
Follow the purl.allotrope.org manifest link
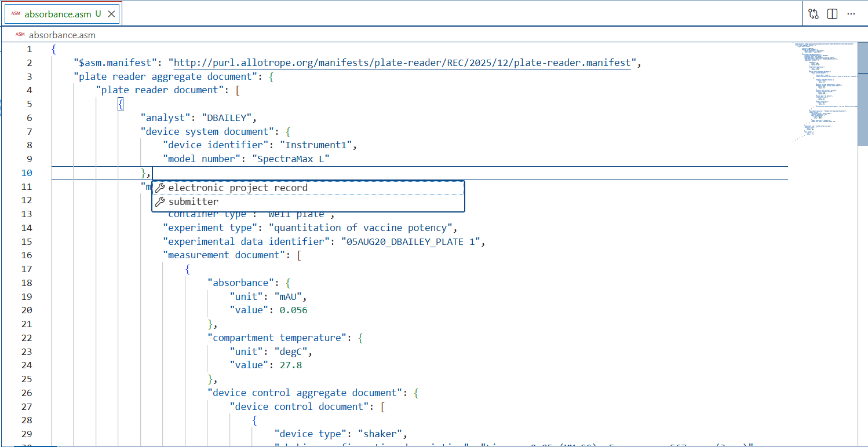tap(402, 63)
